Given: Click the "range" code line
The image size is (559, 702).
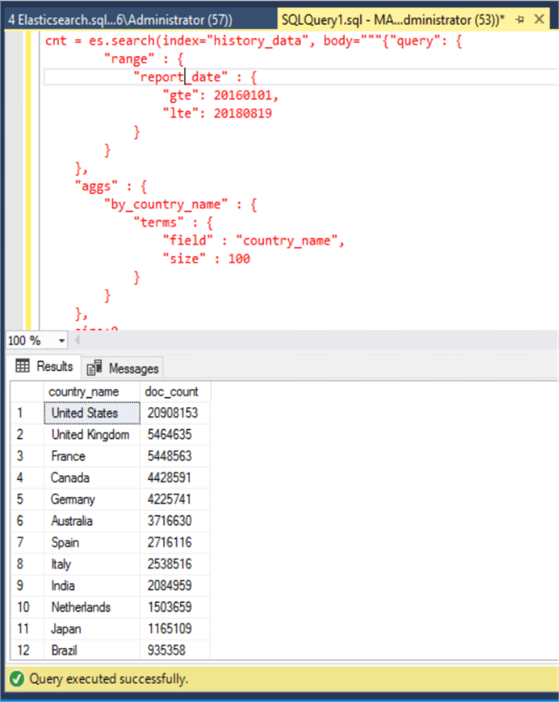Looking at the screenshot, I should [x=144, y=59].
